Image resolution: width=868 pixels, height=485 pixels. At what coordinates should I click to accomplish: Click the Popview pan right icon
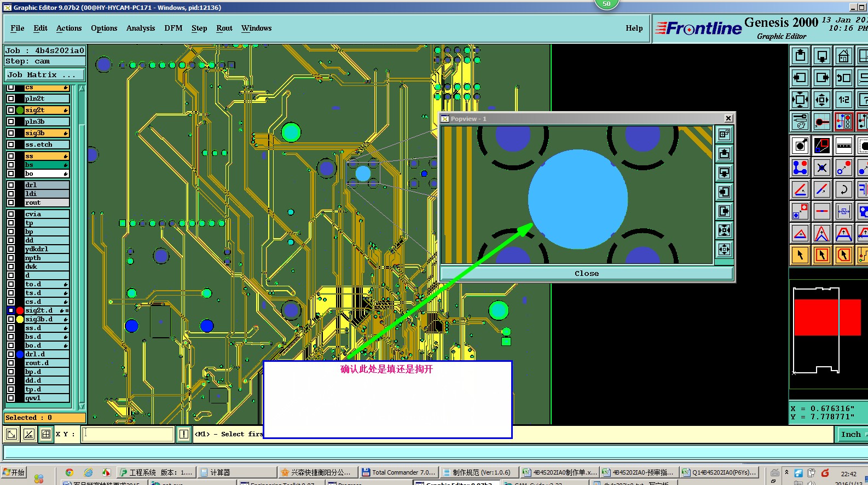(724, 211)
